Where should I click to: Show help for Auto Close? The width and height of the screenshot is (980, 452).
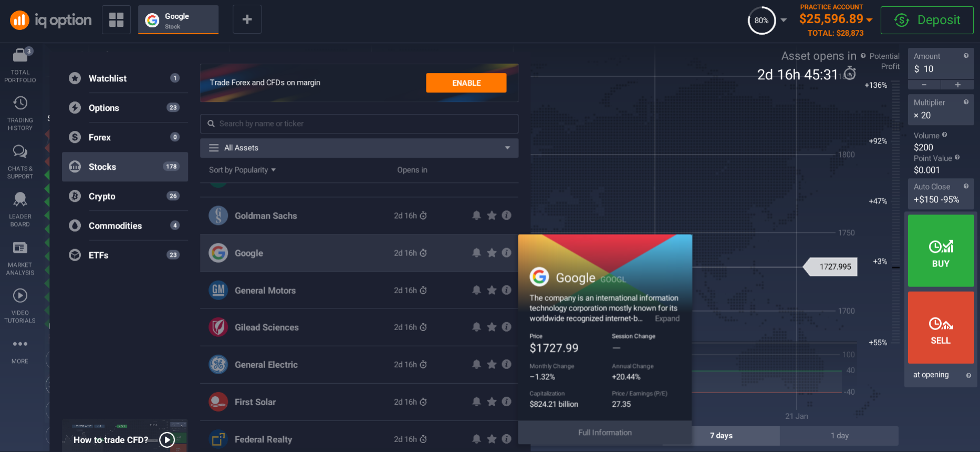point(966,186)
